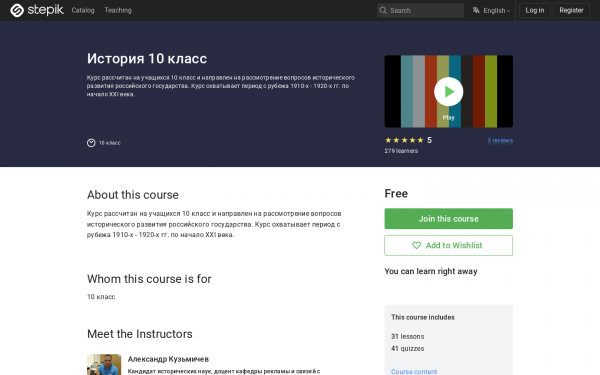
Task: Play the course intro video
Action: pos(448,91)
